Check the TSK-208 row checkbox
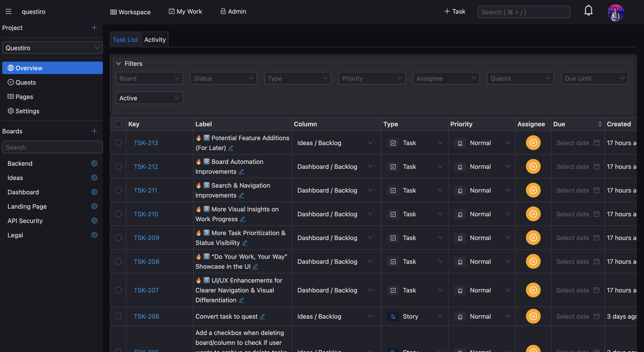644x352 pixels. 118,261
